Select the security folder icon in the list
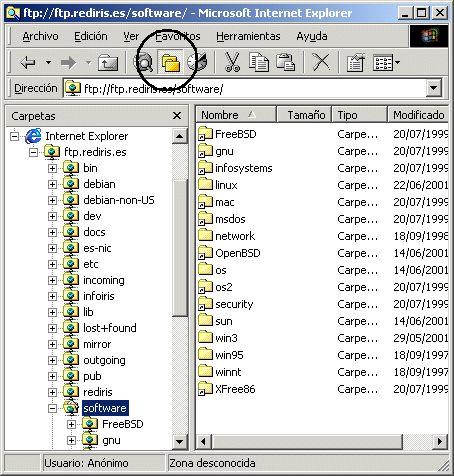 [x=205, y=303]
